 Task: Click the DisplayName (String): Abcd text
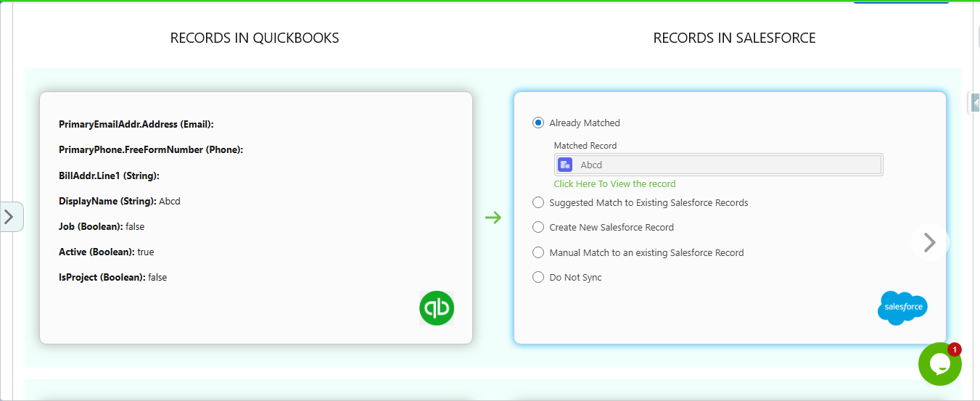(x=120, y=201)
